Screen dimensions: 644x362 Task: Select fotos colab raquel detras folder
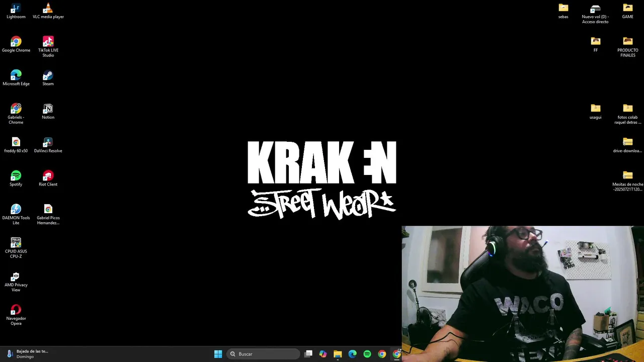627,114
